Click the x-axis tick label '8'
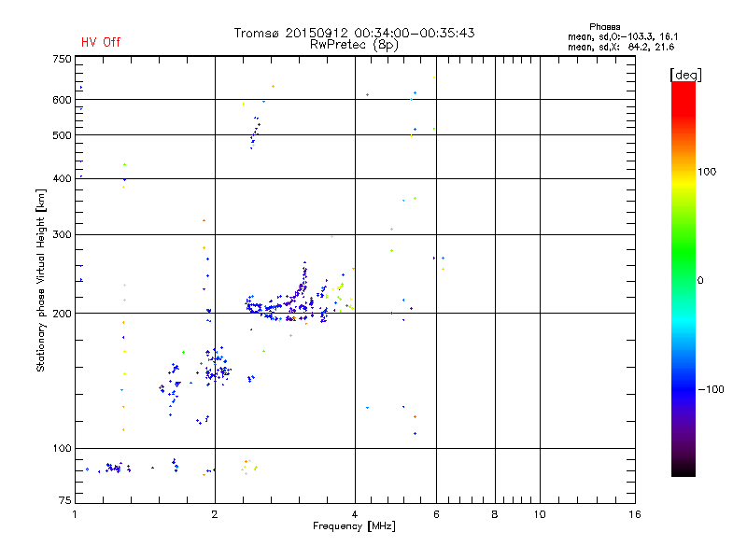Screen dimensions: 747x560 495,514
